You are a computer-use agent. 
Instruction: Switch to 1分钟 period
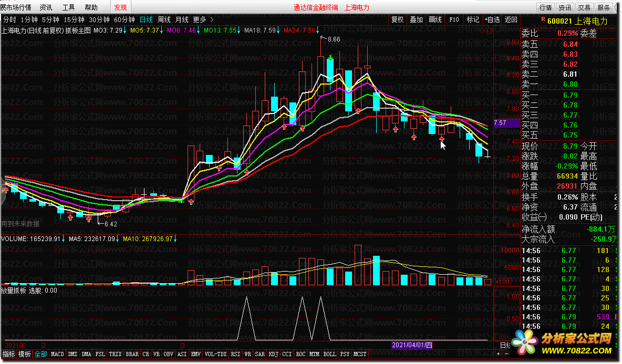(x=29, y=19)
